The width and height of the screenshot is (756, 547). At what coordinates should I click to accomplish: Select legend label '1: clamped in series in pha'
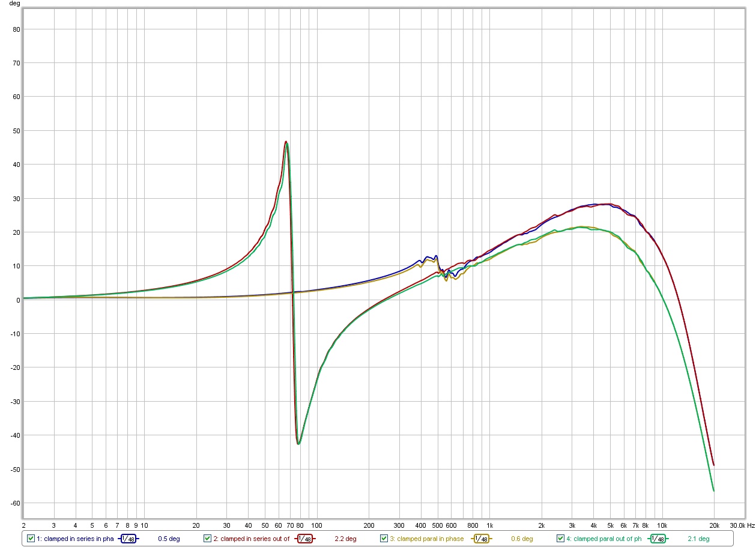(75, 539)
